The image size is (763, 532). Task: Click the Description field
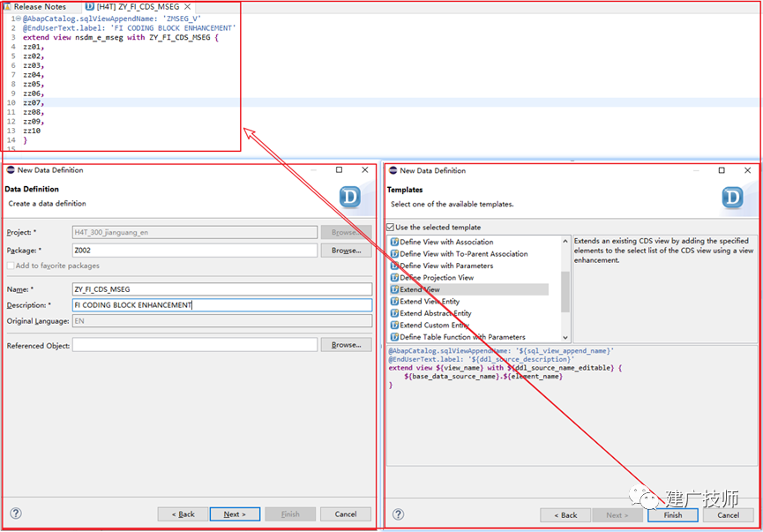point(222,305)
